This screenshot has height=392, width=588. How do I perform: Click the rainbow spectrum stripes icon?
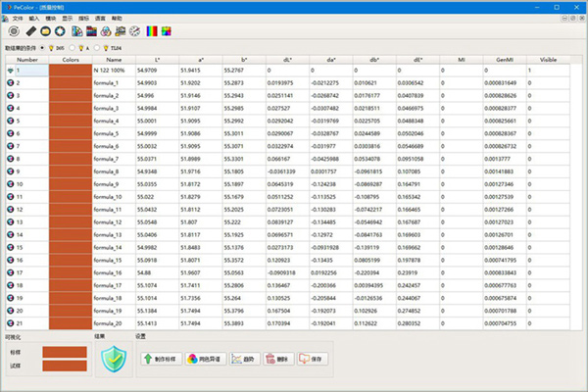click(x=152, y=31)
